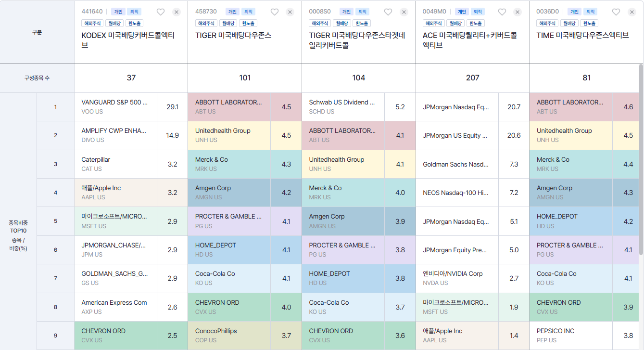The width and height of the screenshot is (644, 350).
Task: Click the heart icon for TIGER 미국배당다우존스 (458730)
Action: point(275,12)
